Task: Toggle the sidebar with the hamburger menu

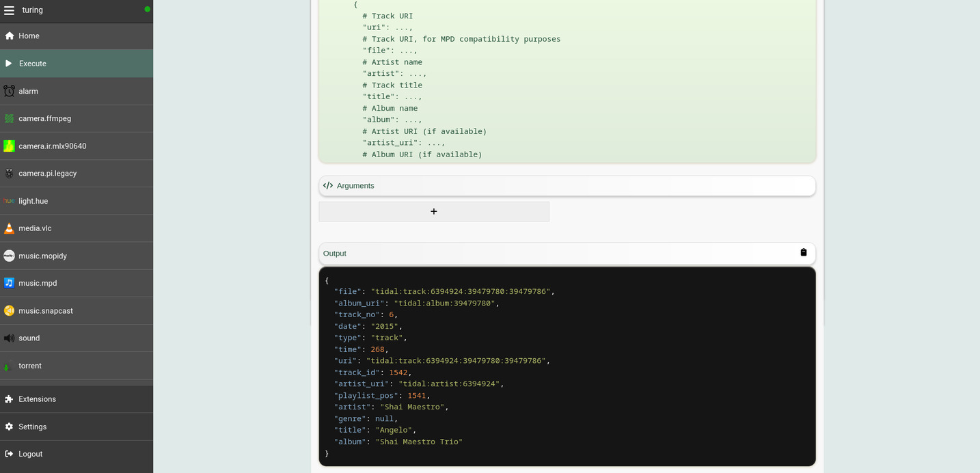Action: tap(9, 10)
